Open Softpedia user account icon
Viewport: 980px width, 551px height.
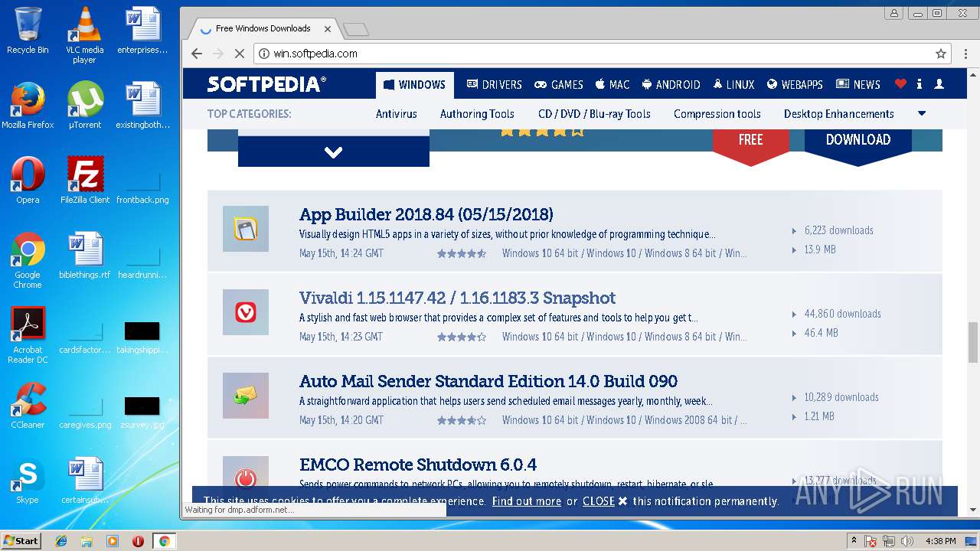[x=939, y=84]
